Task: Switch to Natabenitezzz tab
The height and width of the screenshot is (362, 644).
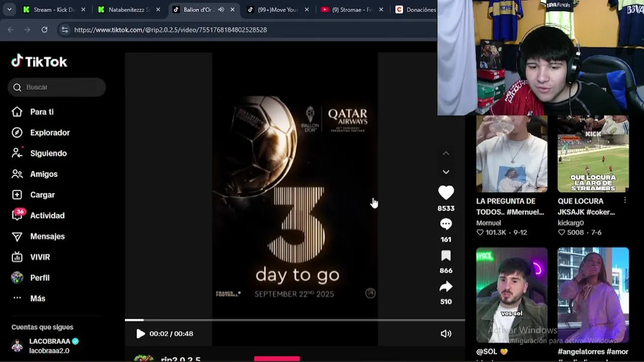Action: pos(129,10)
